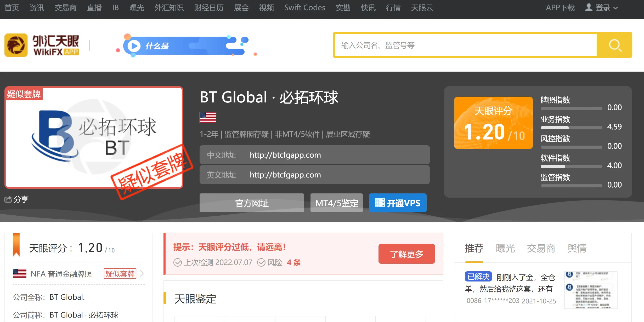The image size is (644, 322).
Task: Open the 中文地址 btcfgapp.com link
Action: tap(285, 155)
